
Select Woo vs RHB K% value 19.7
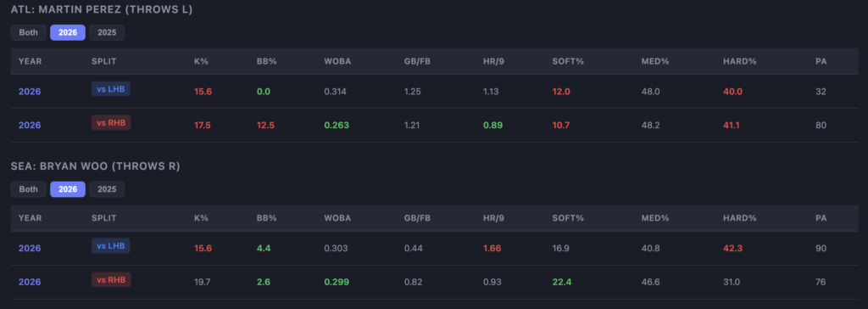click(203, 283)
